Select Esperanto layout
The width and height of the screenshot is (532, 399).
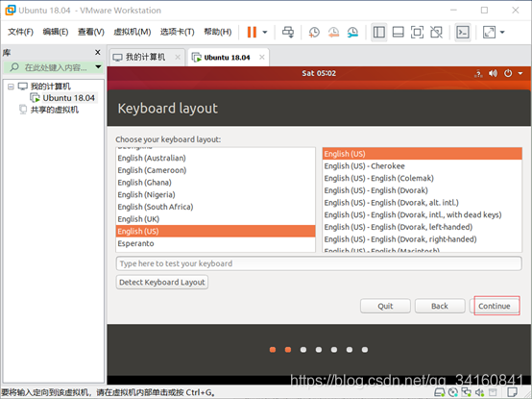click(x=215, y=243)
